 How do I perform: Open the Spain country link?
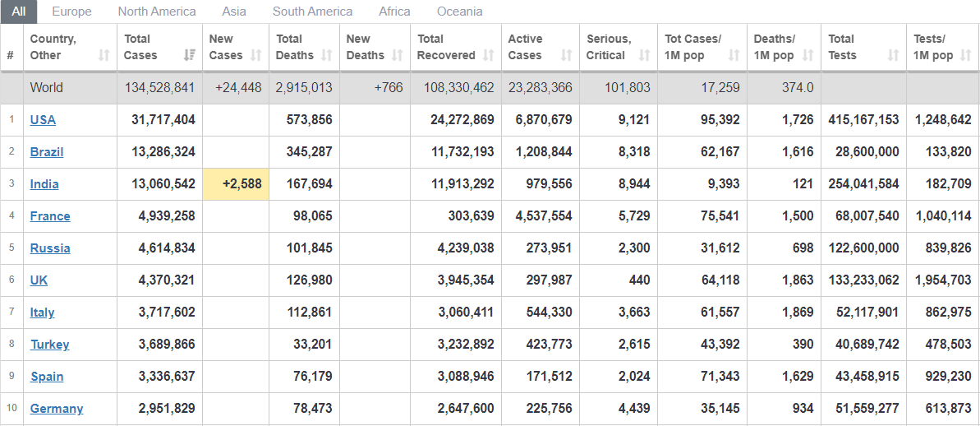tap(47, 376)
